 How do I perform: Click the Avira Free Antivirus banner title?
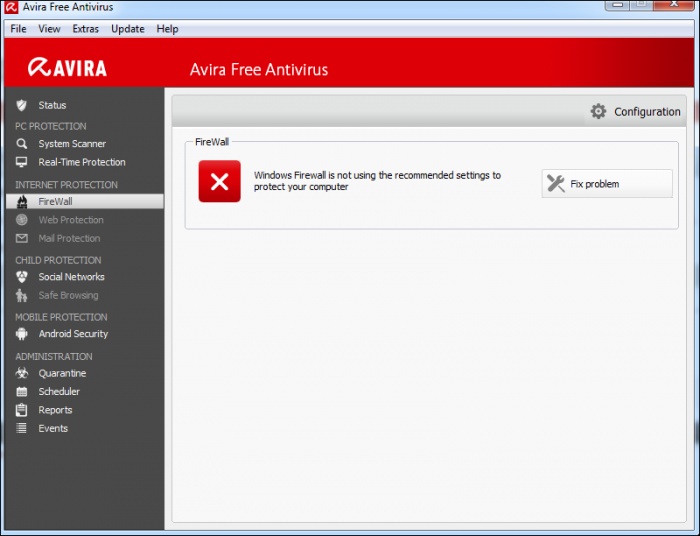259,70
